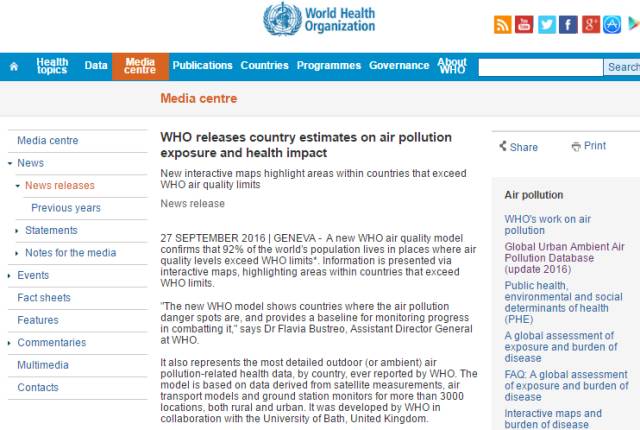Expand the Commentaries section arrow
This screenshot has width=640, height=430.
9,343
